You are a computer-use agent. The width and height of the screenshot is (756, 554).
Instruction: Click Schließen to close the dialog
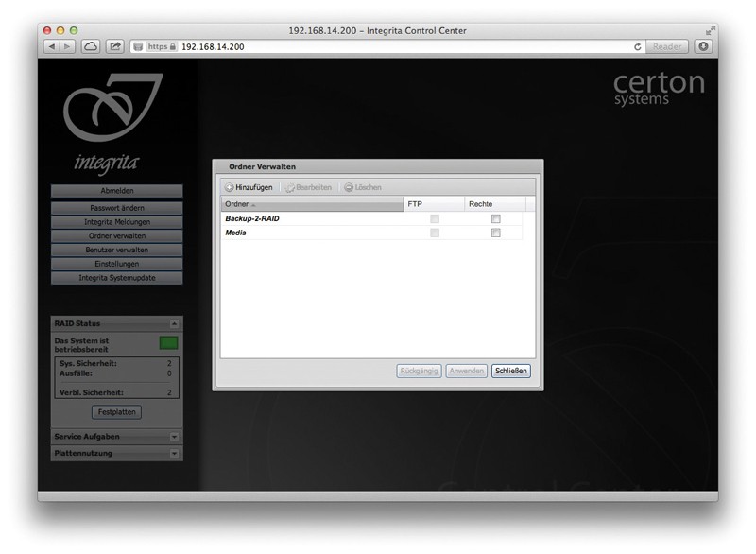(x=511, y=371)
